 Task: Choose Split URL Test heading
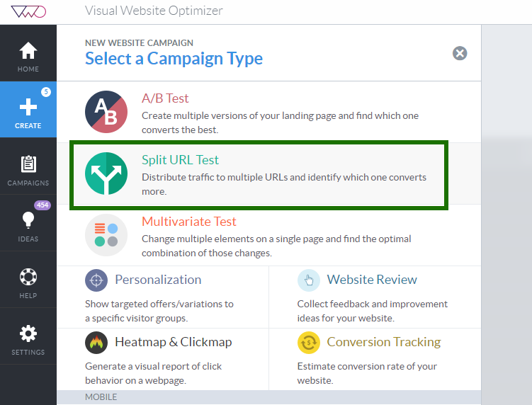coord(180,160)
